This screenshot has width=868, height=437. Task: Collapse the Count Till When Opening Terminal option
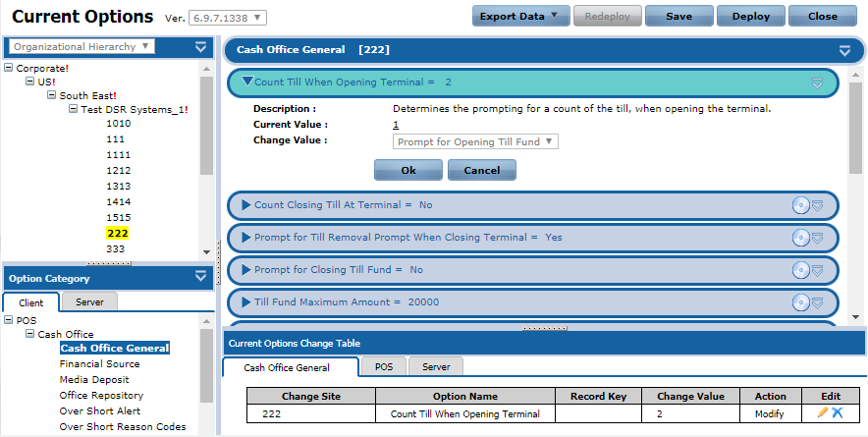tap(247, 82)
